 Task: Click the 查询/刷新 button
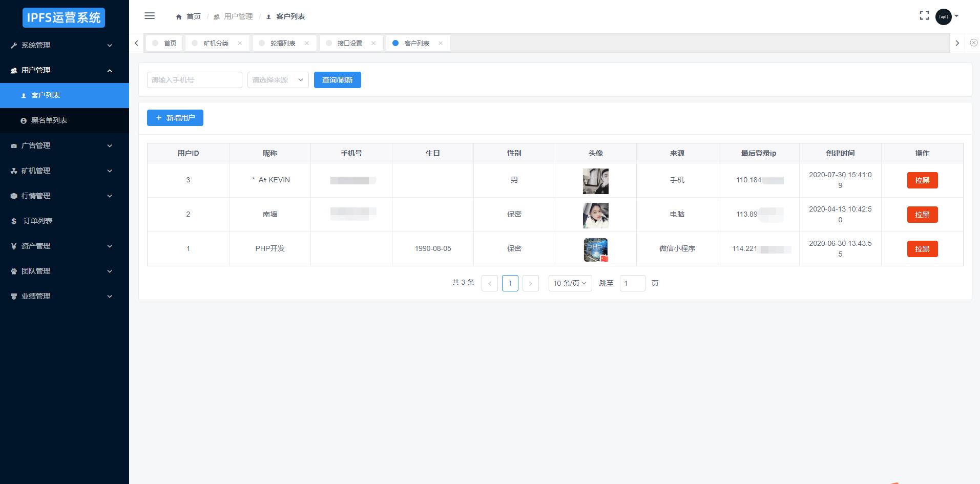pyautogui.click(x=337, y=80)
